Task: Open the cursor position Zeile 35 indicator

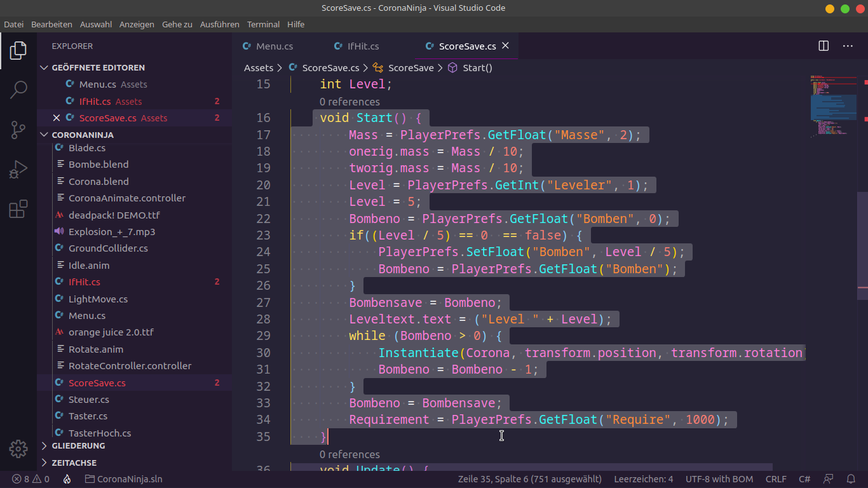Action: coord(529,479)
